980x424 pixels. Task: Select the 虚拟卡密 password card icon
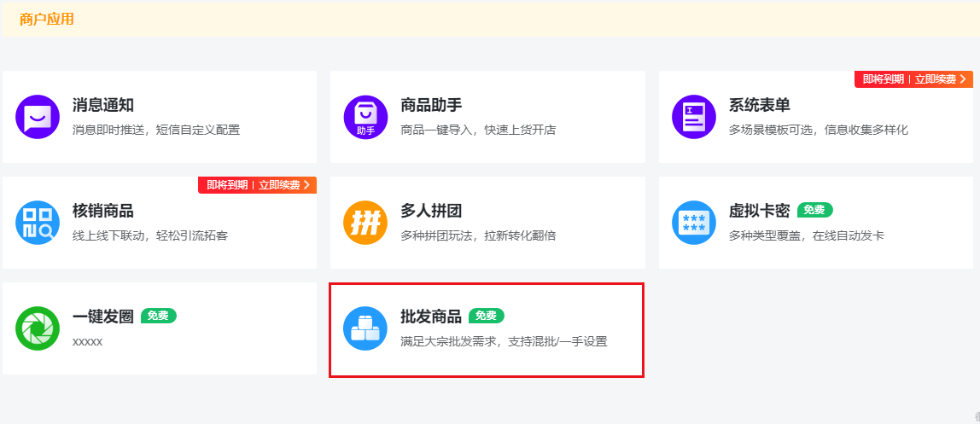694,223
